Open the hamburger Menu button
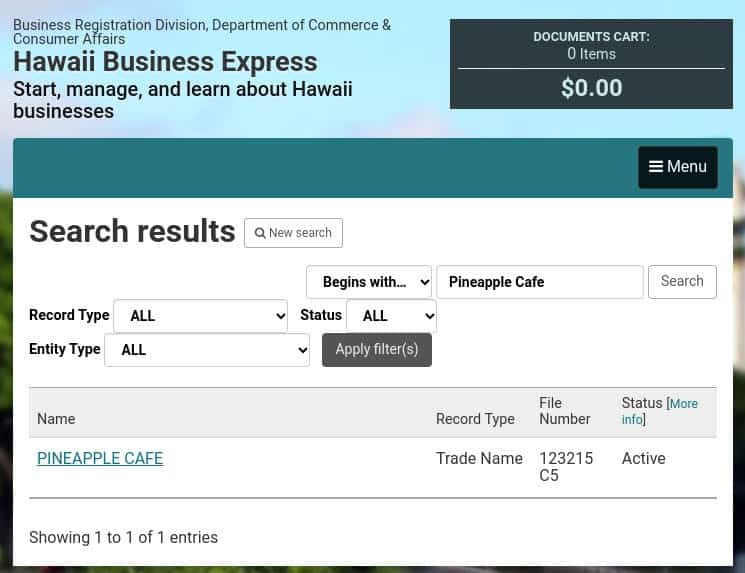 tap(677, 167)
